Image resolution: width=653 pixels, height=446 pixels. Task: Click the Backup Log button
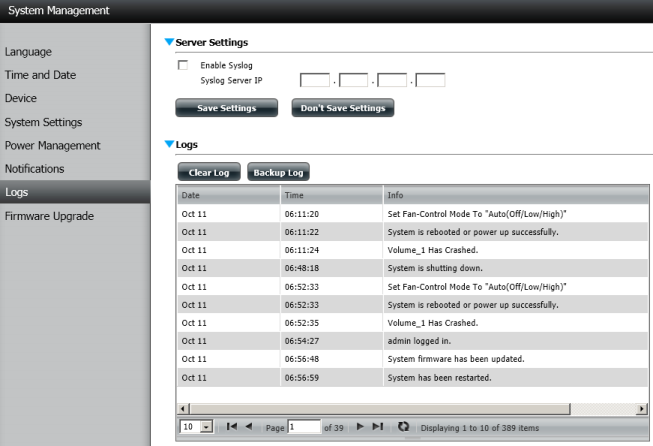coord(278,172)
